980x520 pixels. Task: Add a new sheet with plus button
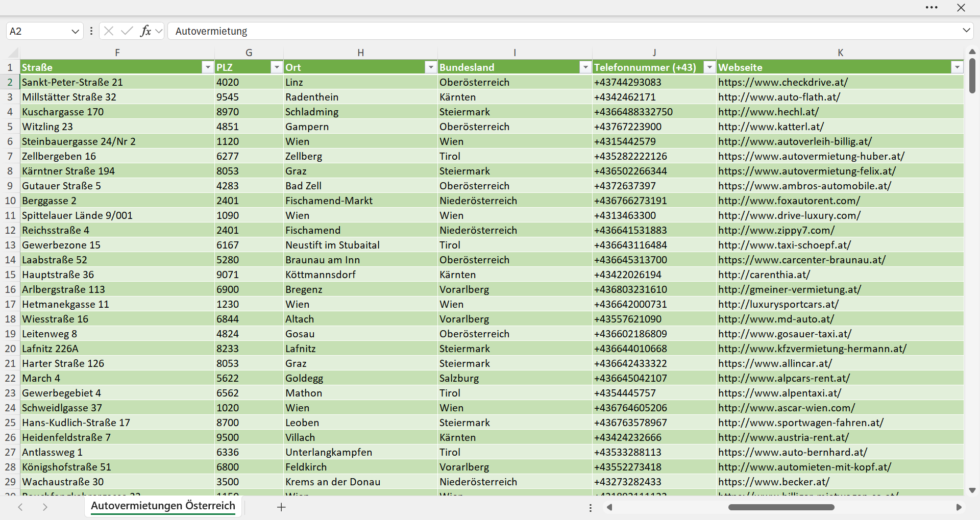281,507
